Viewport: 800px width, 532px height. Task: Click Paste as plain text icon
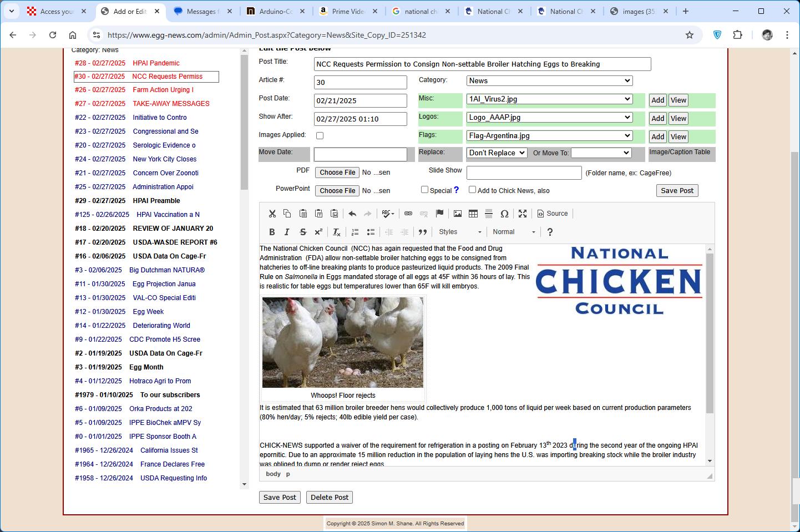tap(318, 214)
